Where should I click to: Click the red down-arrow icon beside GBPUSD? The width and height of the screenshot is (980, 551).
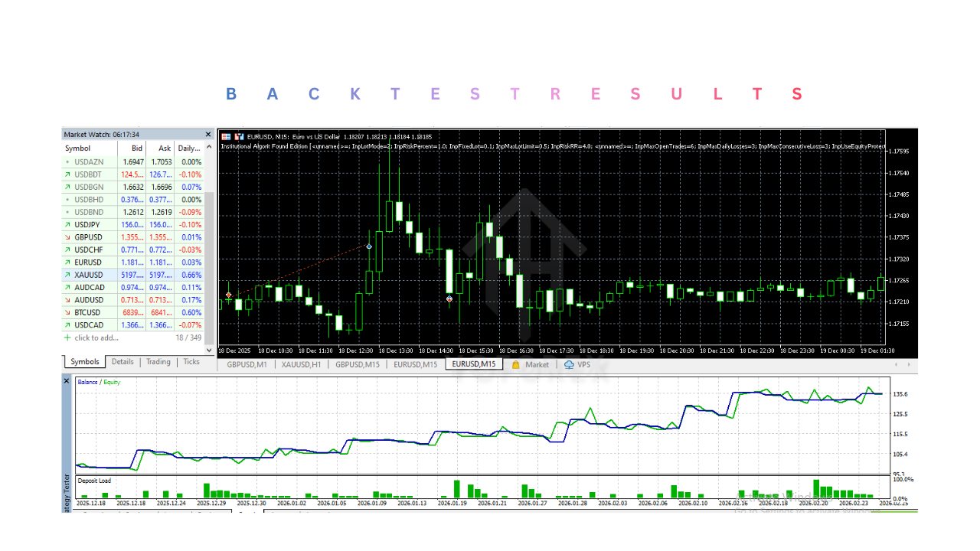pos(66,237)
